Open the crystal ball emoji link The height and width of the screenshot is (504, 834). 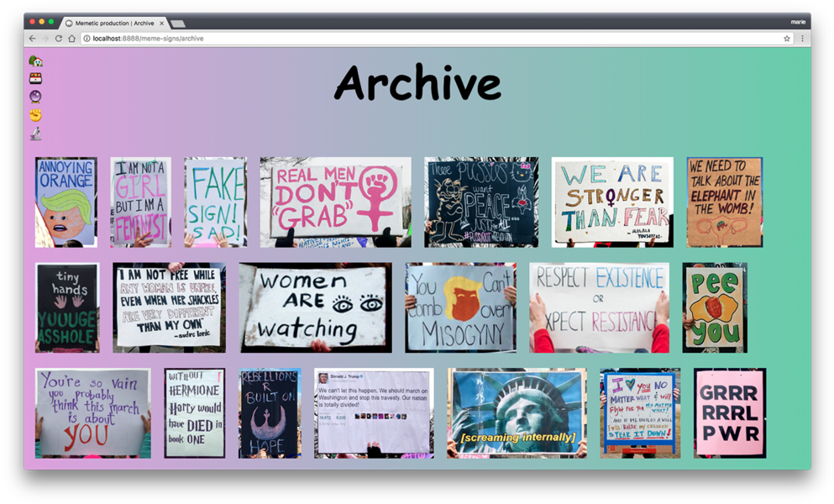(x=35, y=97)
